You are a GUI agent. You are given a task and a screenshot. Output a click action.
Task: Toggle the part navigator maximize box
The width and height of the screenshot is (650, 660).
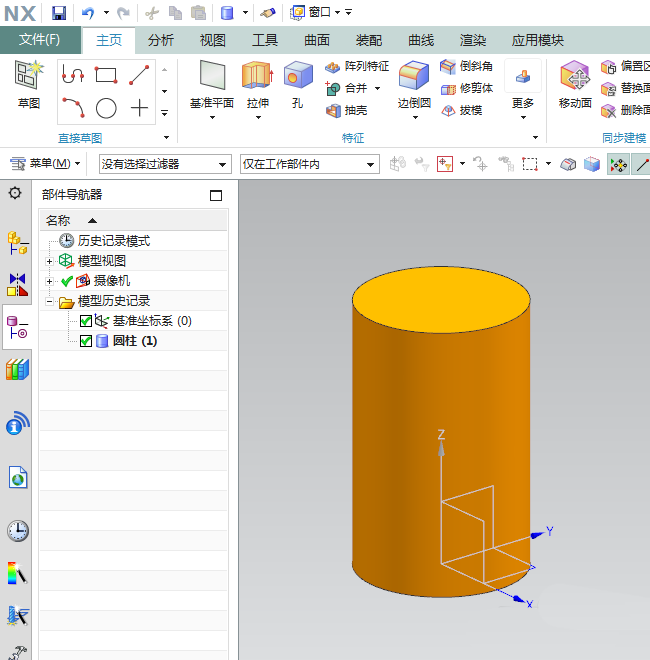point(216,196)
